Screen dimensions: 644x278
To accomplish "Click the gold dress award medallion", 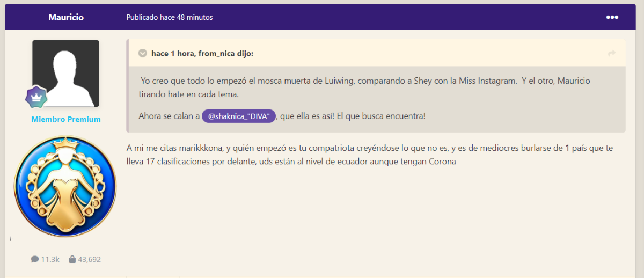I will click(65, 186).
